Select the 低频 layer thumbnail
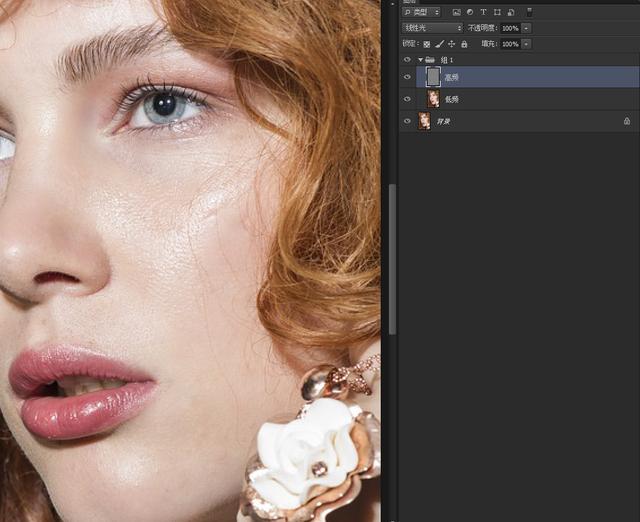 433,99
